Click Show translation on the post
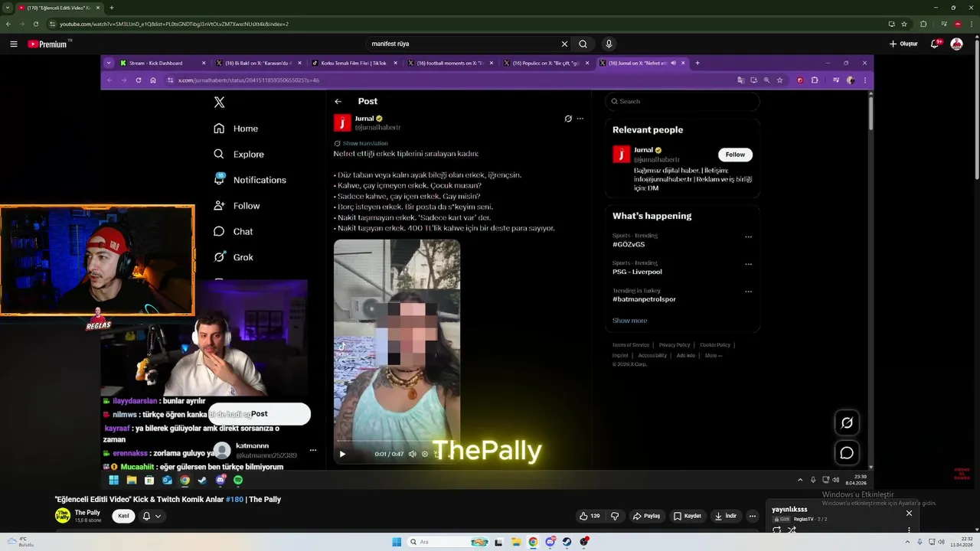Viewport: 980px width, 551px height. pos(365,143)
